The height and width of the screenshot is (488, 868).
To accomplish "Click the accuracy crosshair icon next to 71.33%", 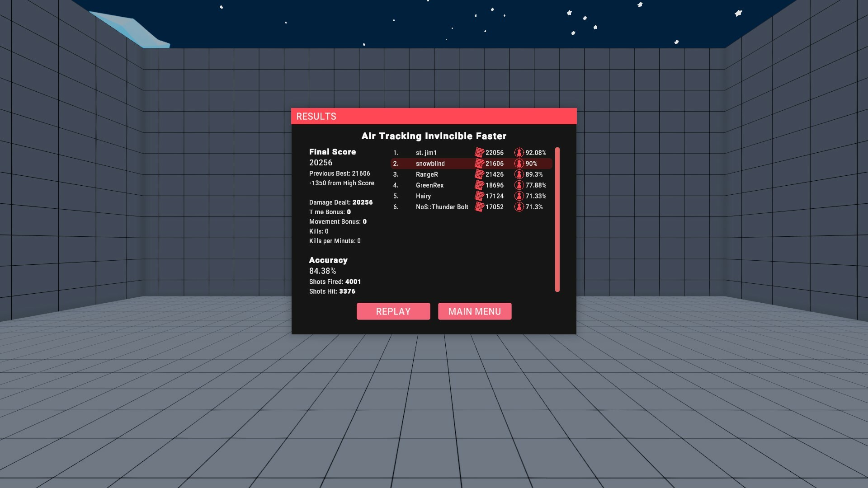I will (519, 196).
